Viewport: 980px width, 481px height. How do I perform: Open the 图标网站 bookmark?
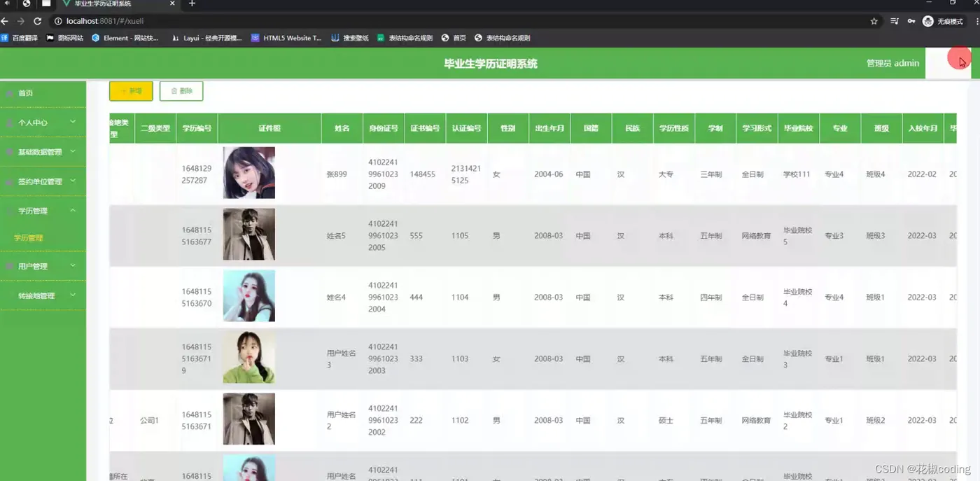point(64,38)
